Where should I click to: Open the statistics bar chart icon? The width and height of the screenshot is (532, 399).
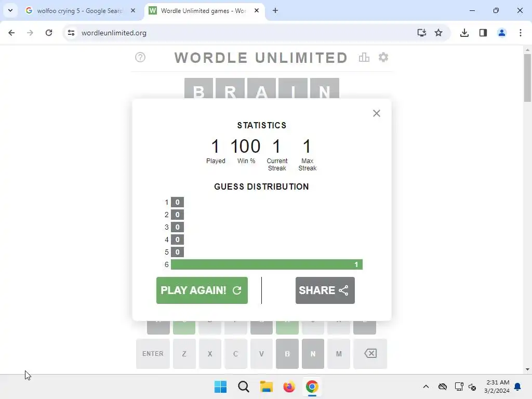(364, 57)
